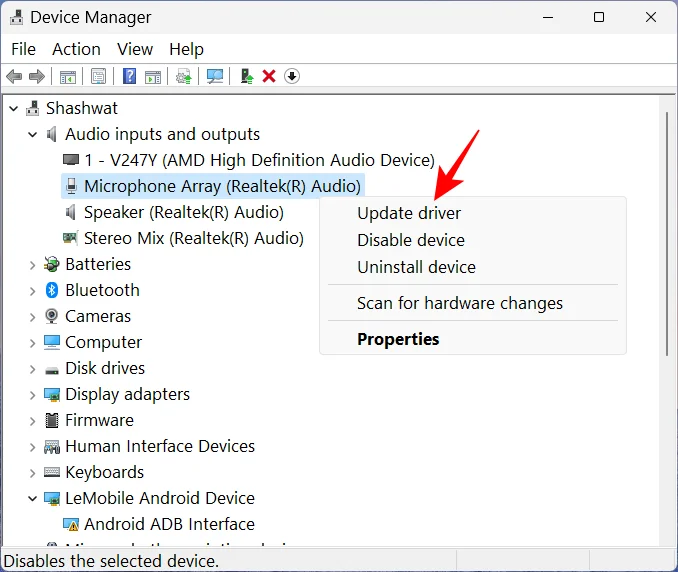Click the computer icon beside Shashwat
This screenshot has width=678, height=572.
pos(32,108)
